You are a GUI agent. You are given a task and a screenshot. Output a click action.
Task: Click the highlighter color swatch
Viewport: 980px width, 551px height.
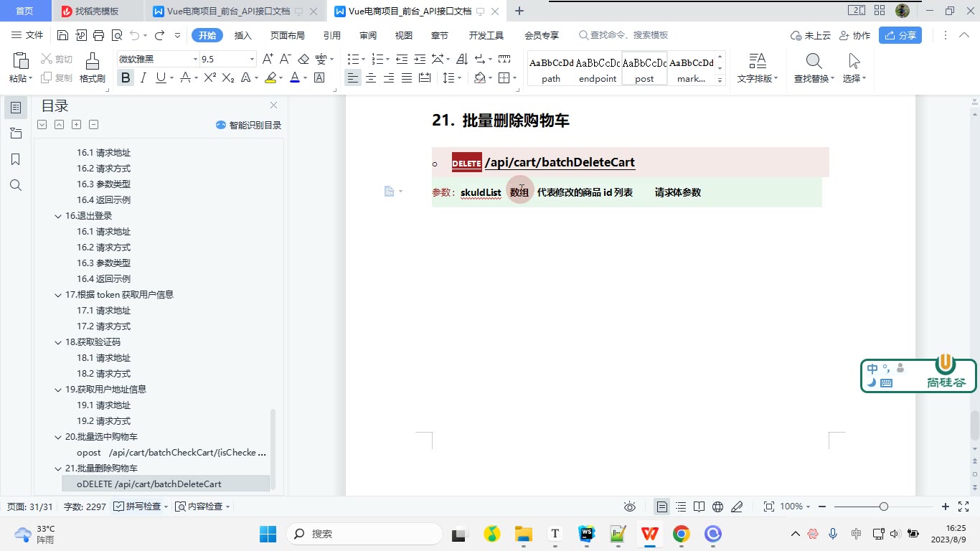click(270, 78)
